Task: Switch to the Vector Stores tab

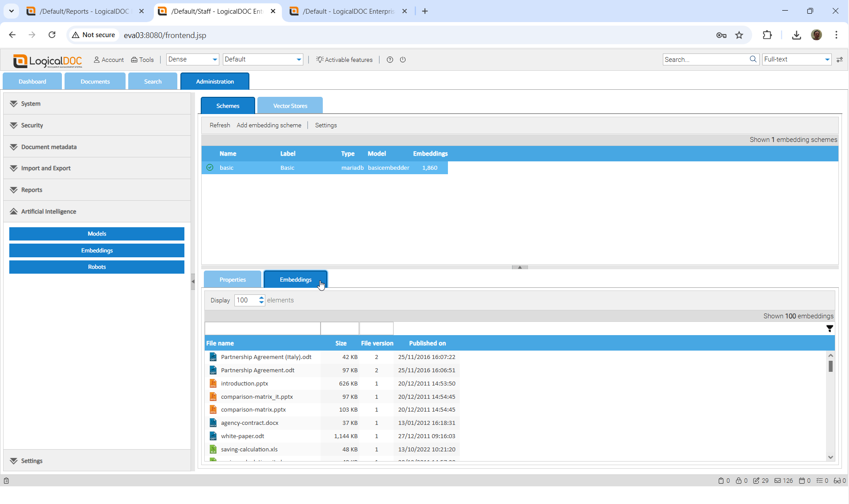Action: click(290, 106)
